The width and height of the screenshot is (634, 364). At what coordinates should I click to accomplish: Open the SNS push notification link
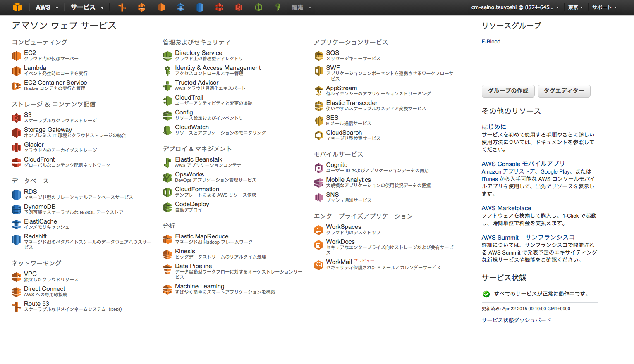click(x=332, y=195)
